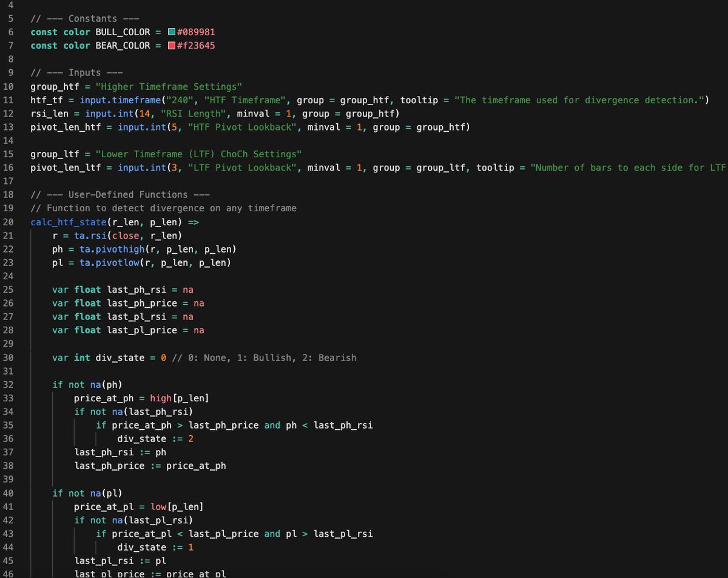Screen dimensions: 728x578
Task: Click the hex value #089981
Action: [x=195, y=32]
